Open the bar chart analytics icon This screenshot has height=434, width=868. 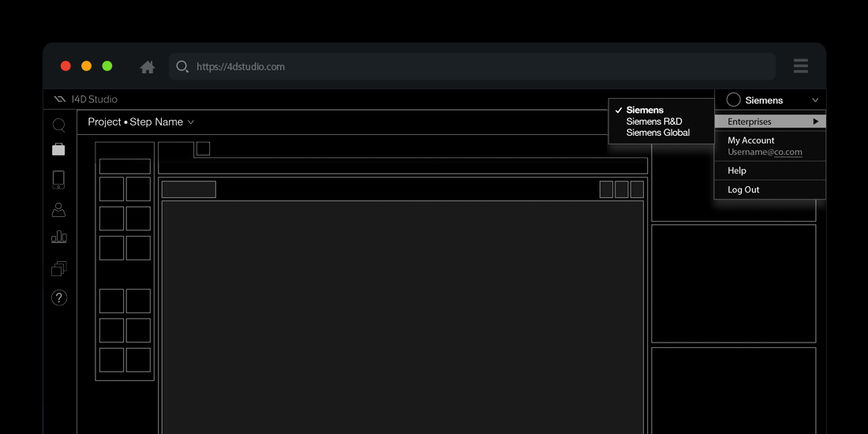coord(58,237)
